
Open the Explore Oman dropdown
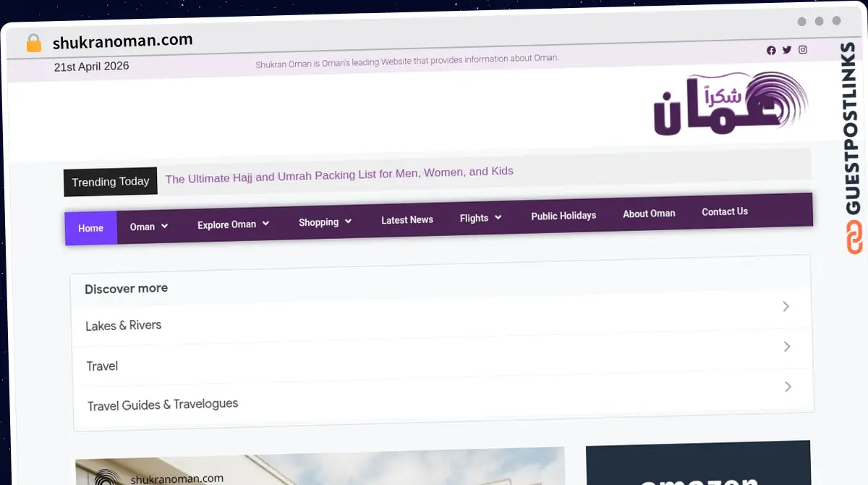click(x=233, y=224)
